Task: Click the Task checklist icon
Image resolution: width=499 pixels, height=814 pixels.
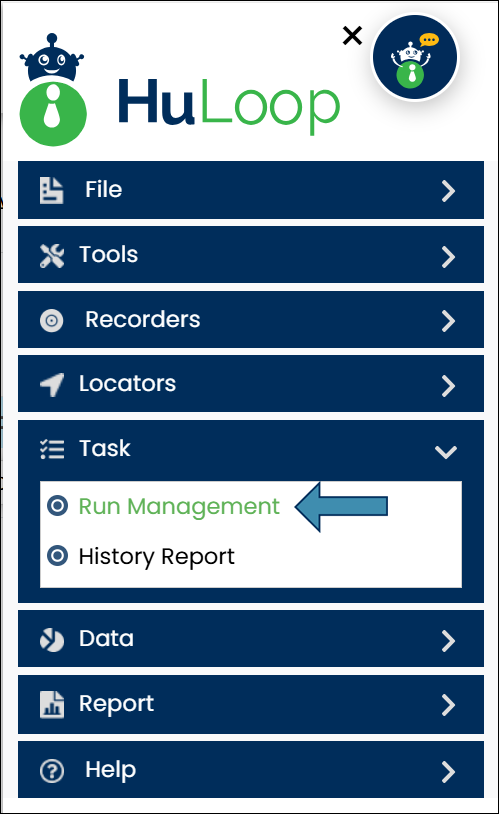Action: pyautogui.click(x=52, y=449)
